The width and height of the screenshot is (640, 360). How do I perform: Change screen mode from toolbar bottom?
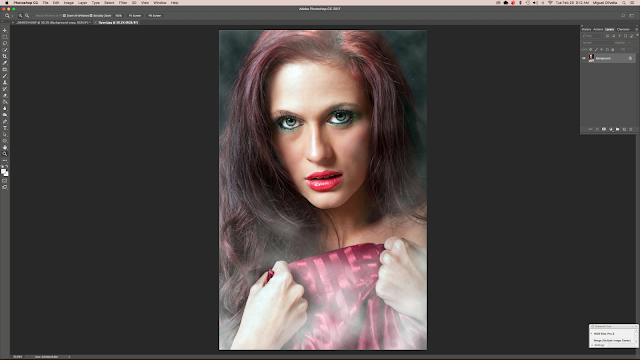coord(5,187)
